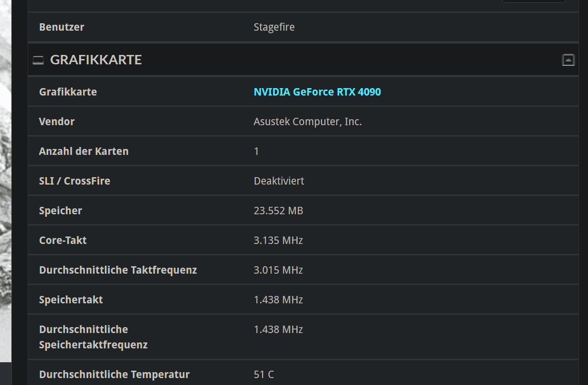Image resolution: width=588 pixels, height=385 pixels.
Task: Select the 3.015 MHz average clock value
Action: click(x=278, y=270)
